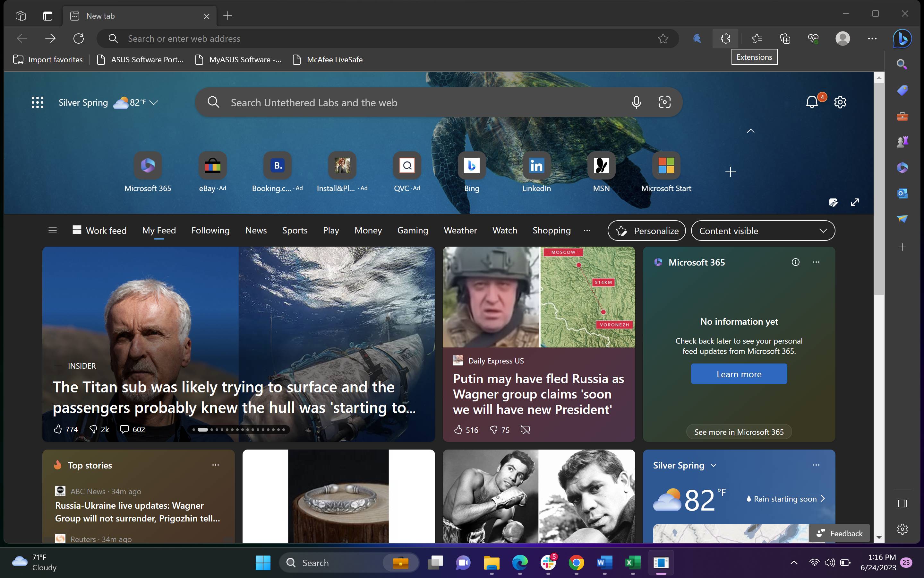Open the profile avatar icon

(x=842, y=39)
